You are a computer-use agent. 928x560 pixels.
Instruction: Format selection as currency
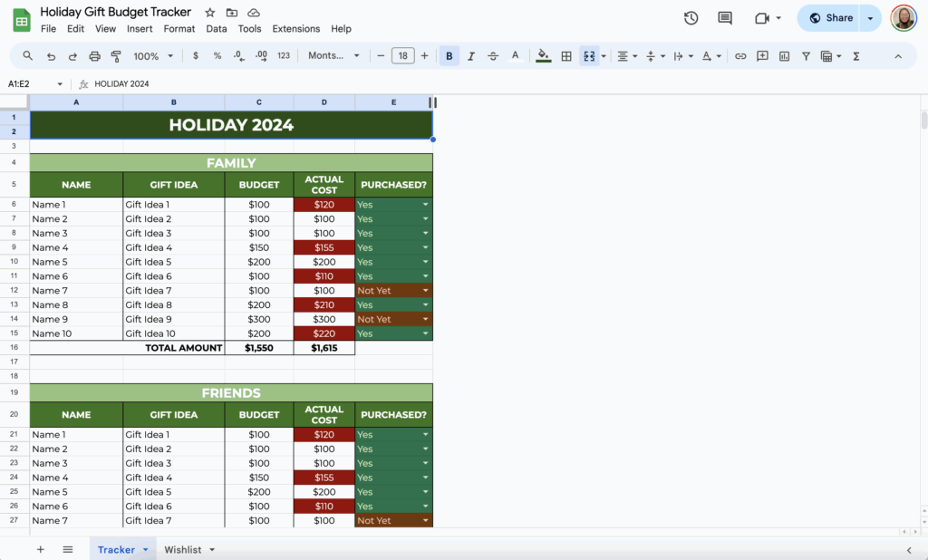(x=195, y=55)
